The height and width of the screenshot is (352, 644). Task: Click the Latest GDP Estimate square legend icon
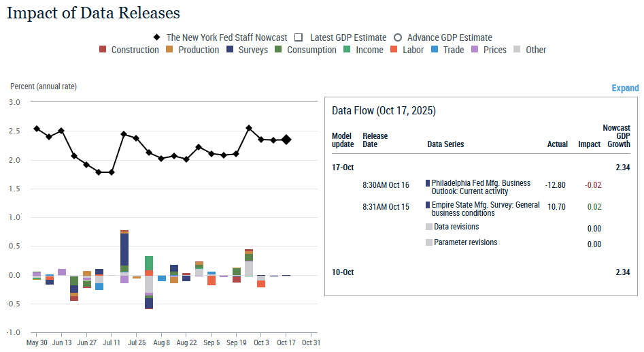299,37
